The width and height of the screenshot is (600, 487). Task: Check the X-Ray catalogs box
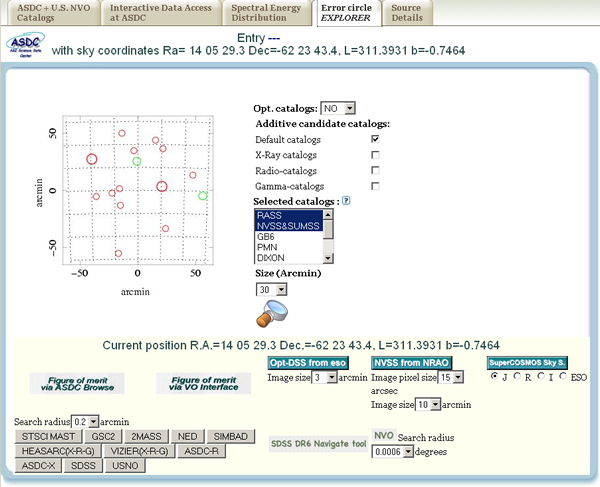tap(375, 155)
